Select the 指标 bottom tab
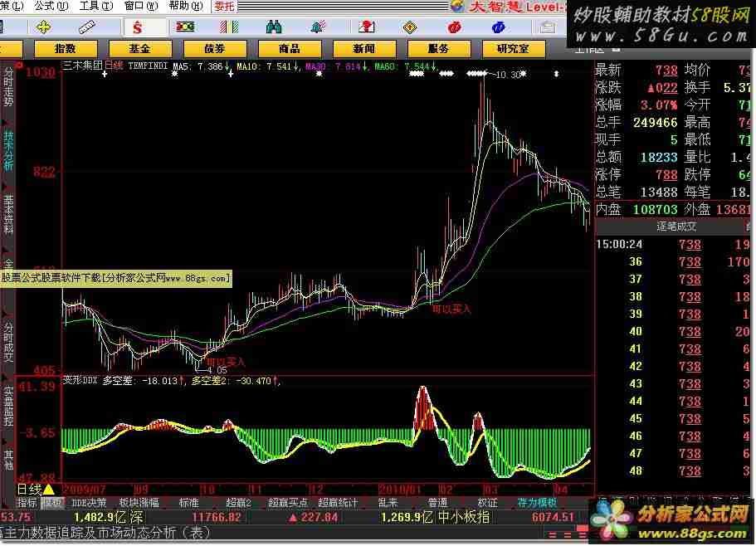Viewport: 756px width, 546px height. 27,503
